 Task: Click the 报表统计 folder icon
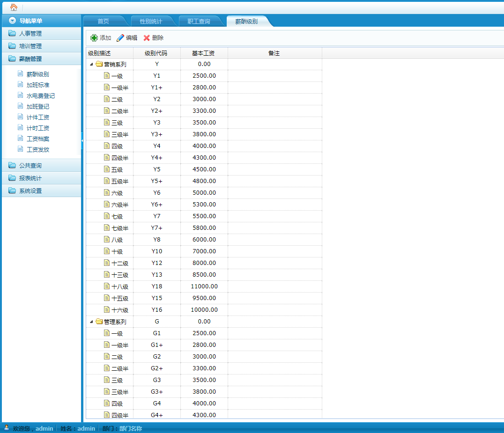pos(12,178)
